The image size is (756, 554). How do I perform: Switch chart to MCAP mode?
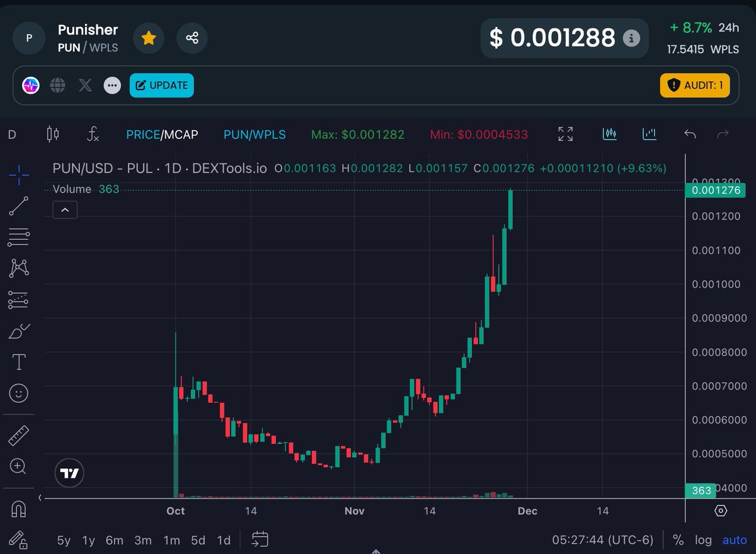point(181,134)
